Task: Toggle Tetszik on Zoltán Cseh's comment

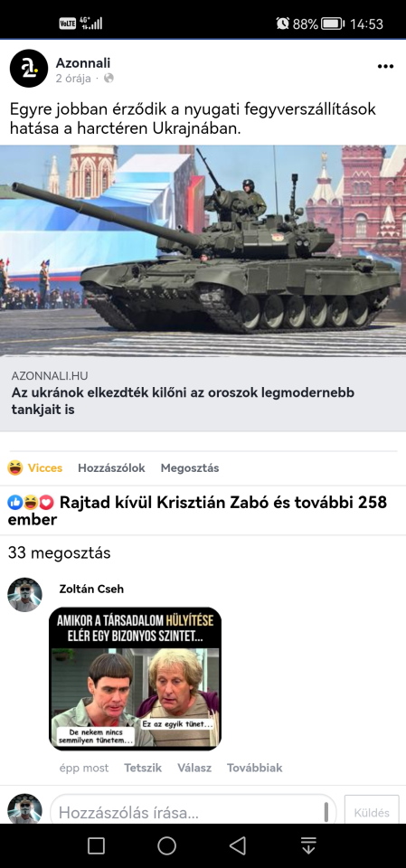Action: 143,768
